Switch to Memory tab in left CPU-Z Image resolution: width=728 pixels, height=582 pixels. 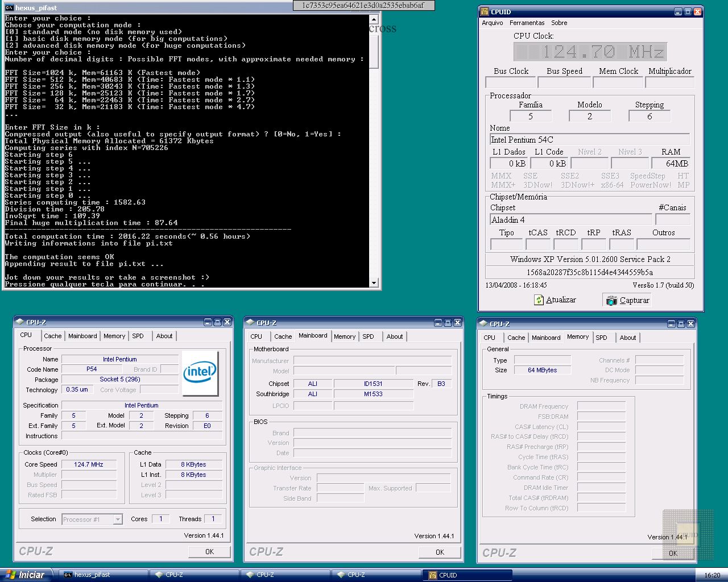click(x=114, y=336)
